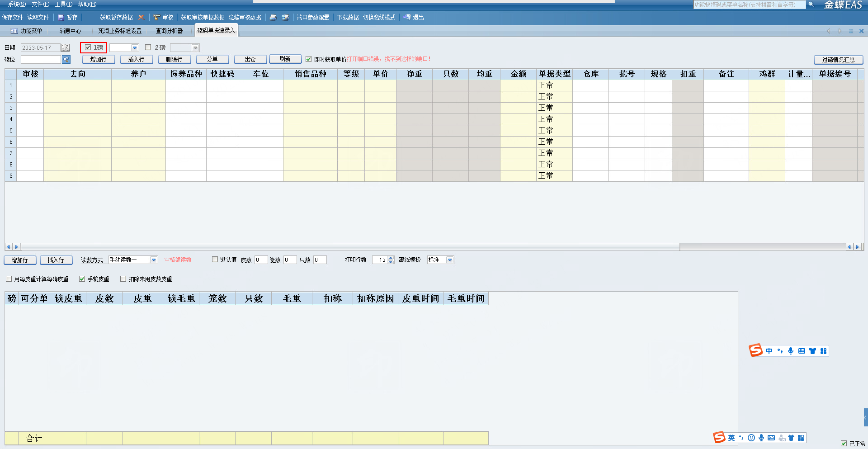Image resolution: width=868 pixels, height=449 pixels.
Task: Click the 退出 exit icon
Action: click(407, 18)
